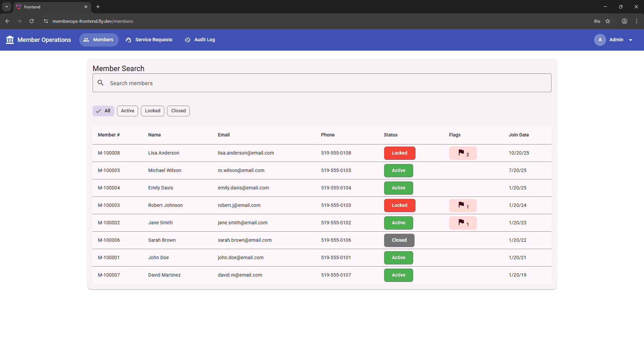Click the Service Requests headset icon

pos(128,40)
